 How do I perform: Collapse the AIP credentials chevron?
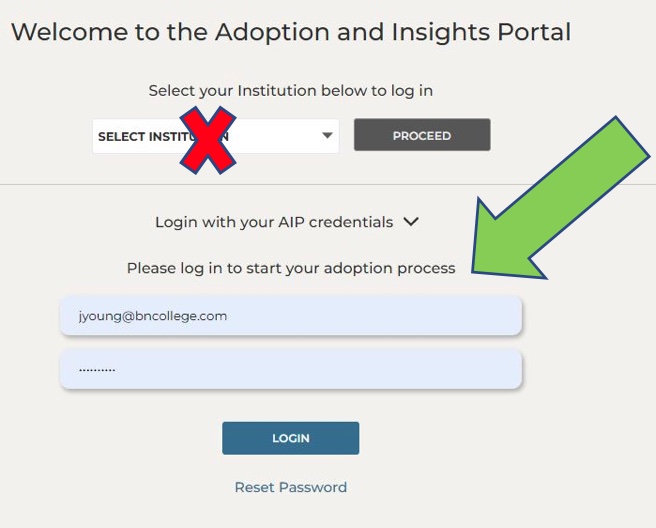tap(411, 222)
